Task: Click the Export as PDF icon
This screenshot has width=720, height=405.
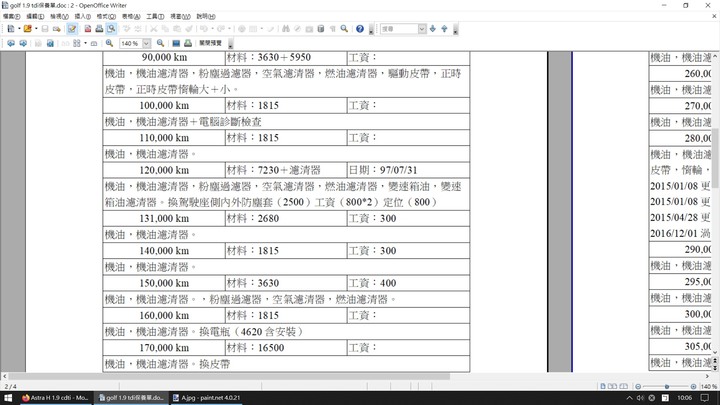Action: (88, 29)
